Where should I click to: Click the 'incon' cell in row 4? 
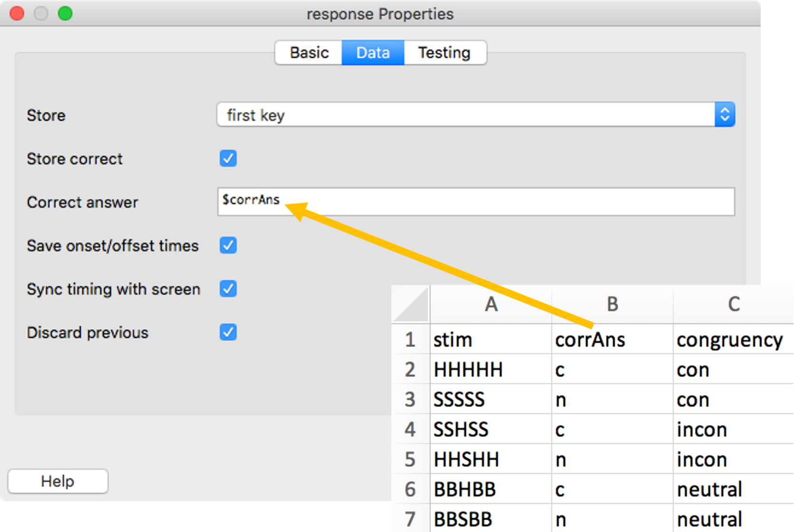701,429
